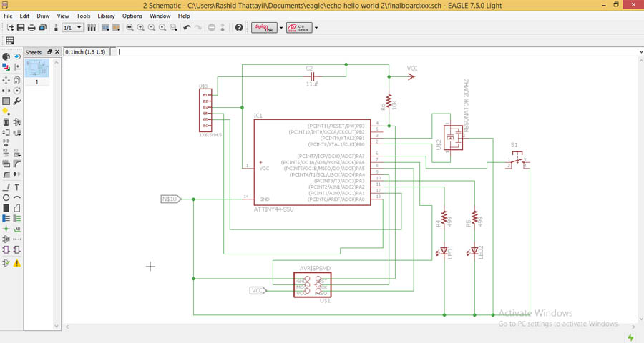Select the Change wrench tool
The width and height of the screenshot is (644, 343).
(17, 101)
